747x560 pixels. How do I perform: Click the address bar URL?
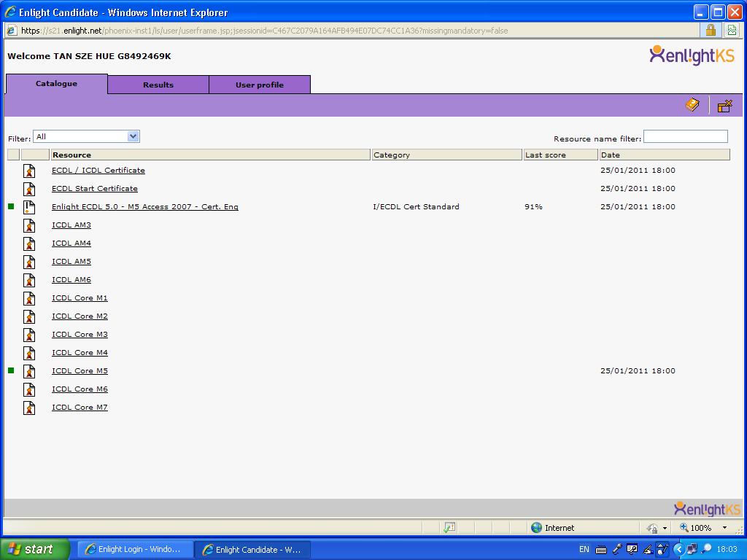coord(264,31)
